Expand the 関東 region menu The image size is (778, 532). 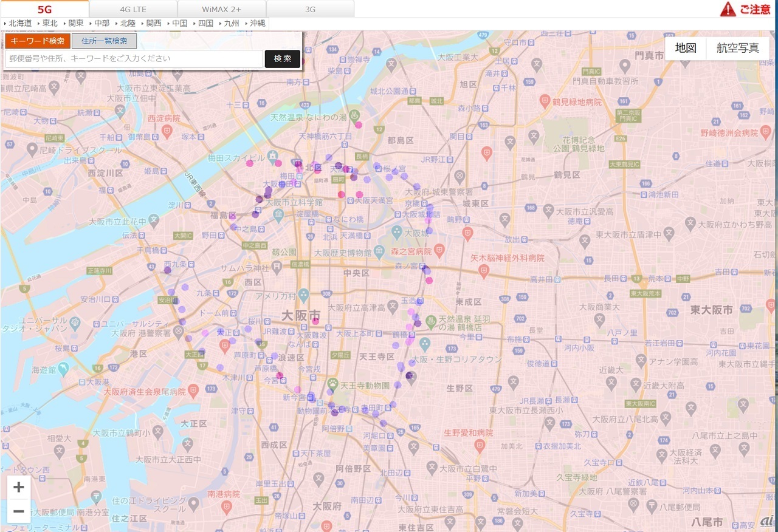coord(74,23)
